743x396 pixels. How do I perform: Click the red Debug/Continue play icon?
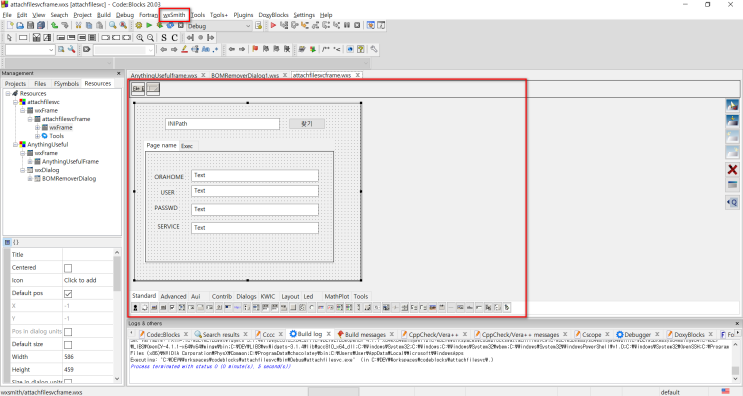tap(273, 26)
